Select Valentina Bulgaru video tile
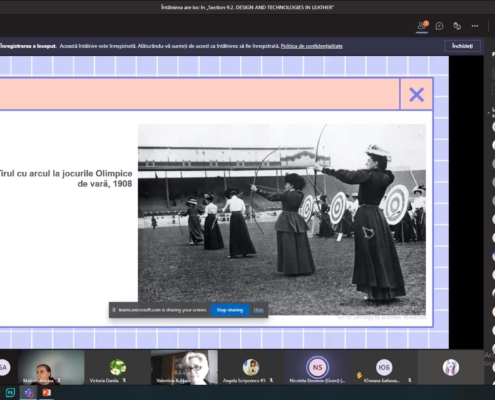Viewport: 495px width, 400px height. [184, 367]
